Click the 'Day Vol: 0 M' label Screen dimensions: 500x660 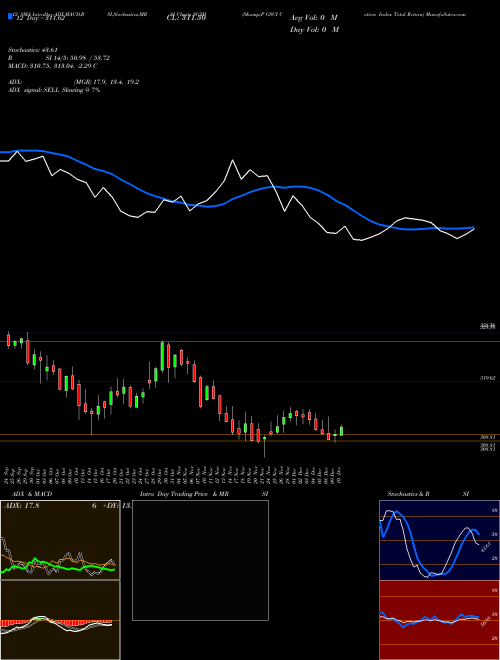[314, 29]
